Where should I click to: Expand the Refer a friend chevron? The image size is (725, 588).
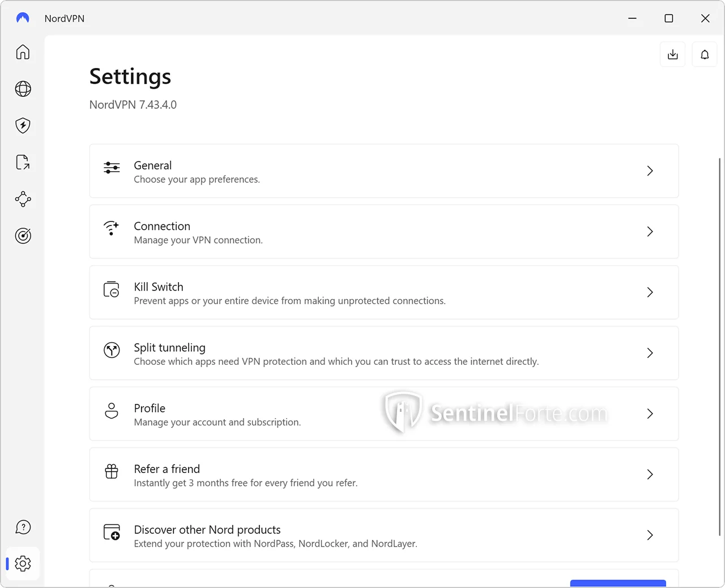(650, 475)
